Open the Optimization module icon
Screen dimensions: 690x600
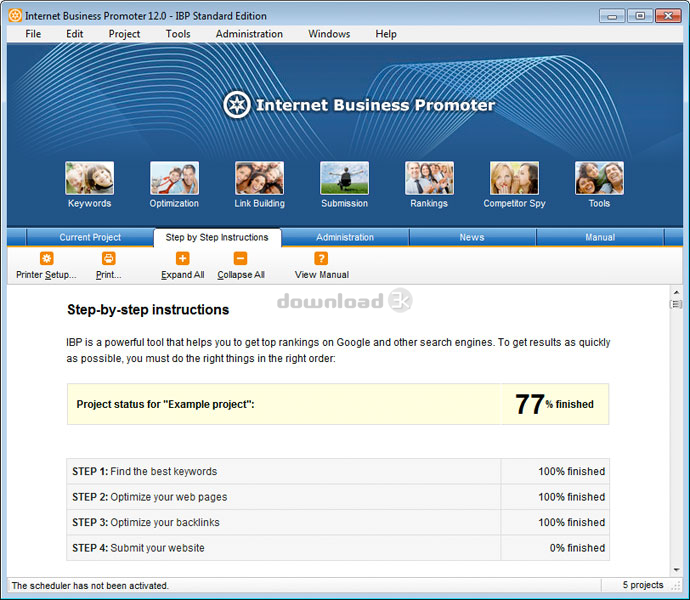(x=174, y=178)
